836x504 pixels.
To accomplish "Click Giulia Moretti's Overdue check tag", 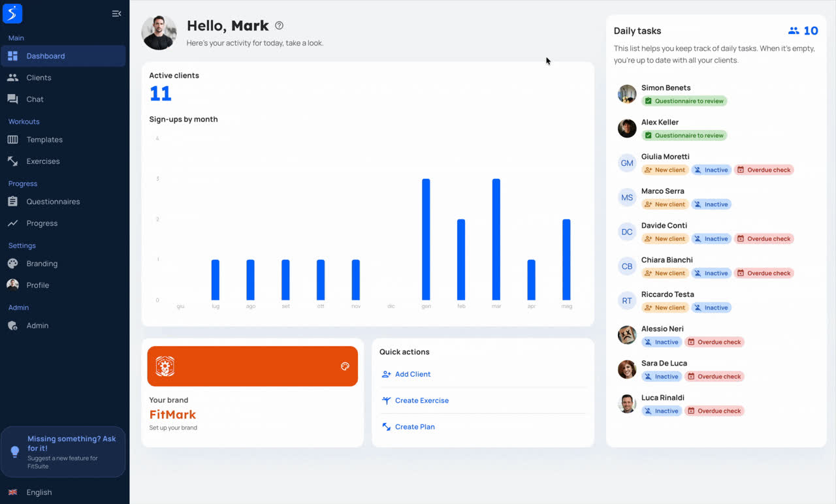I will pos(764,170).
